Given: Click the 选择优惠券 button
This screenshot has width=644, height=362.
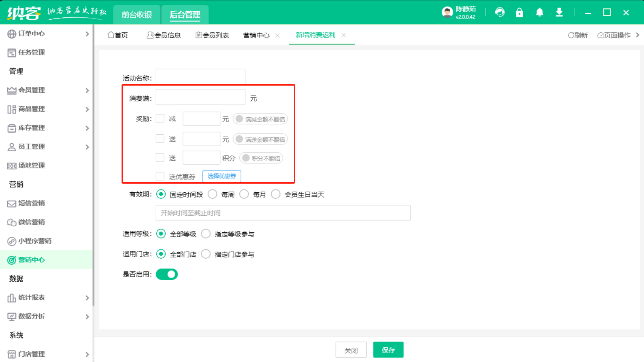Looking at the screenshot, I should 222,176.
